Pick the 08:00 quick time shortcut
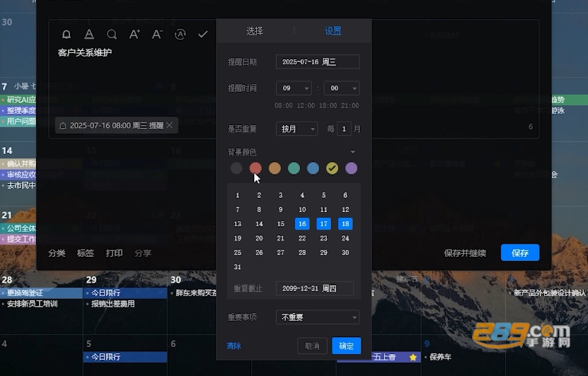This screenshot has width=588, height=376. tap(284, 105)
